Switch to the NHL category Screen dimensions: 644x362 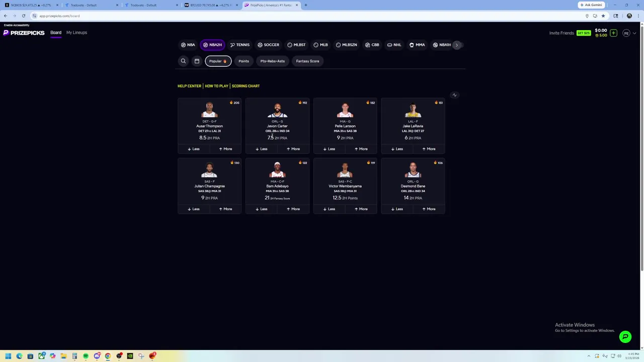(394, 45)
